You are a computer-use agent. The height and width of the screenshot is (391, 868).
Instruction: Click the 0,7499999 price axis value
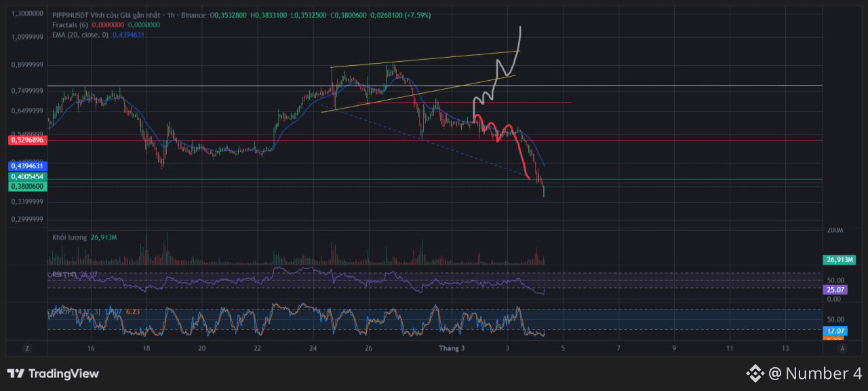point(28,91)
